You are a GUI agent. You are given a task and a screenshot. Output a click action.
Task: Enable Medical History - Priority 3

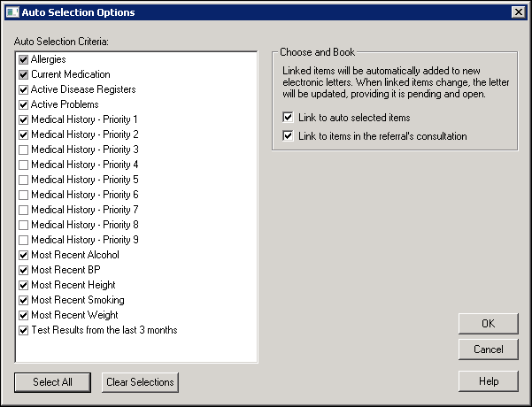(24, 150)
